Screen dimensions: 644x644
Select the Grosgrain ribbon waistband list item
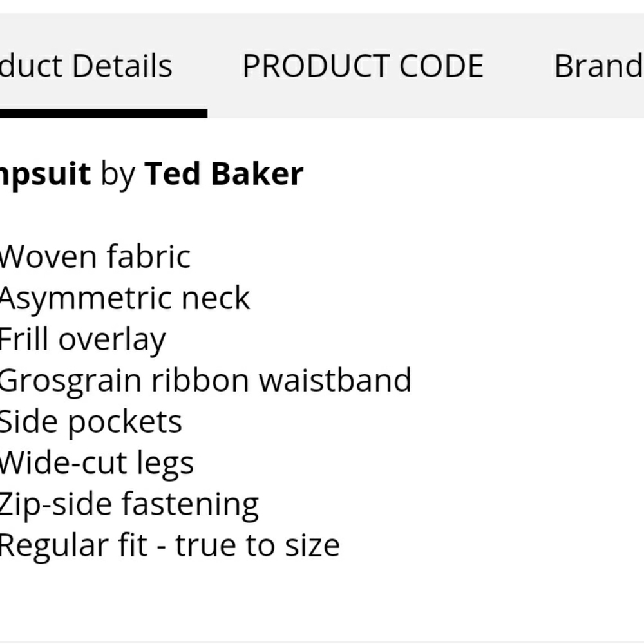(205, 381)
